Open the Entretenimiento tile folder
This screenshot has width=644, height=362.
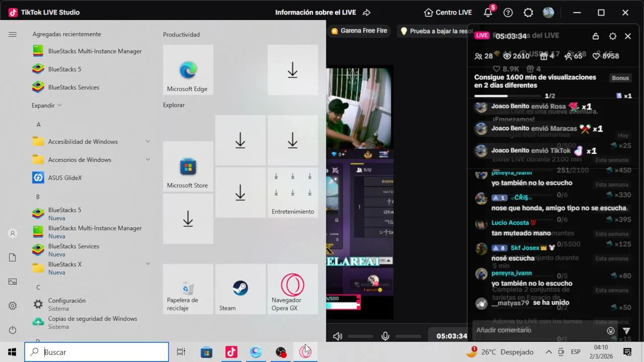293,193
